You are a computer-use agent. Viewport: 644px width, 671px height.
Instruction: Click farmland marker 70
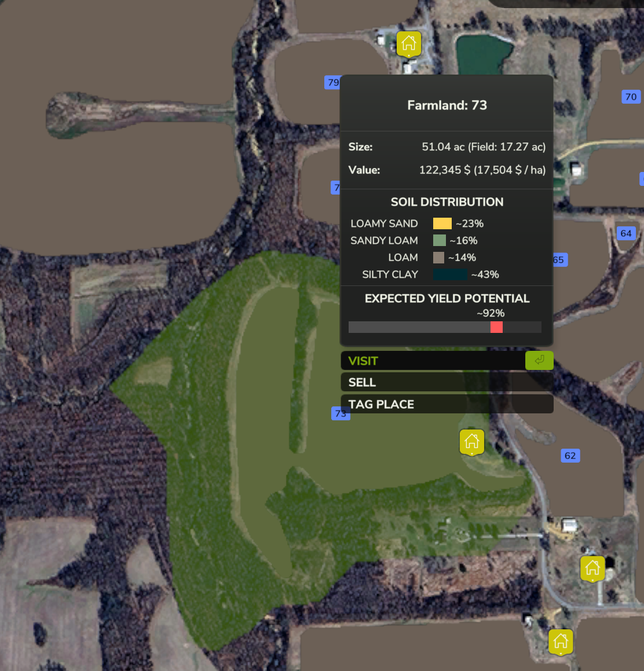[631, 97]
